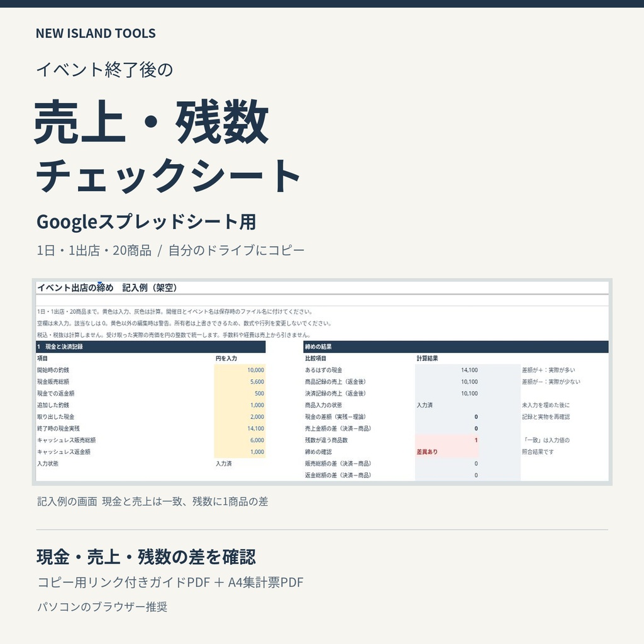Screen dimensions: 644x644
Task: Click the 販売総額の差(決済−商品) row label
Action: pyautogui.click(x=338, y=464)
